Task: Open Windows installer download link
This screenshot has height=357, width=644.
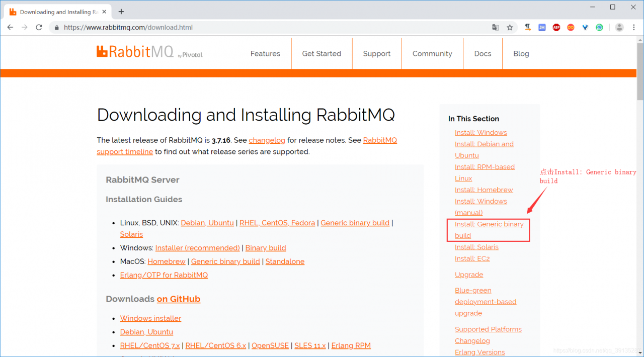Action: tap(150, 318)
